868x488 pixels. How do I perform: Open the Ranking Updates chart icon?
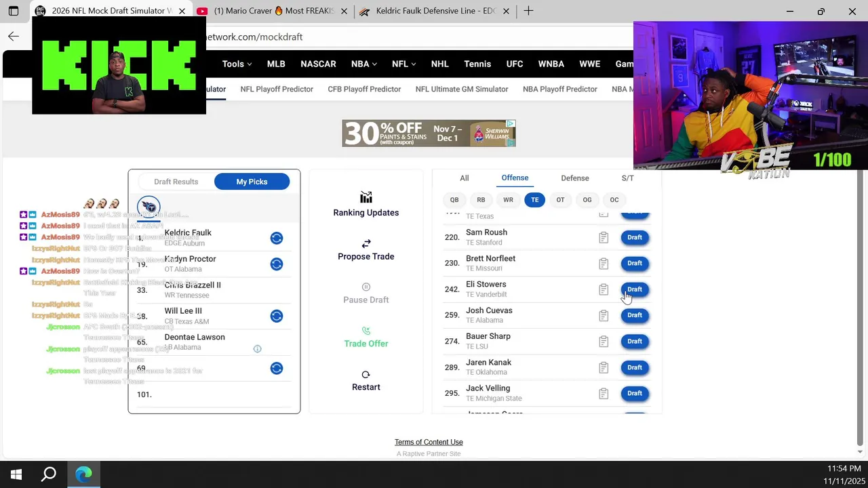click(366, 197)
